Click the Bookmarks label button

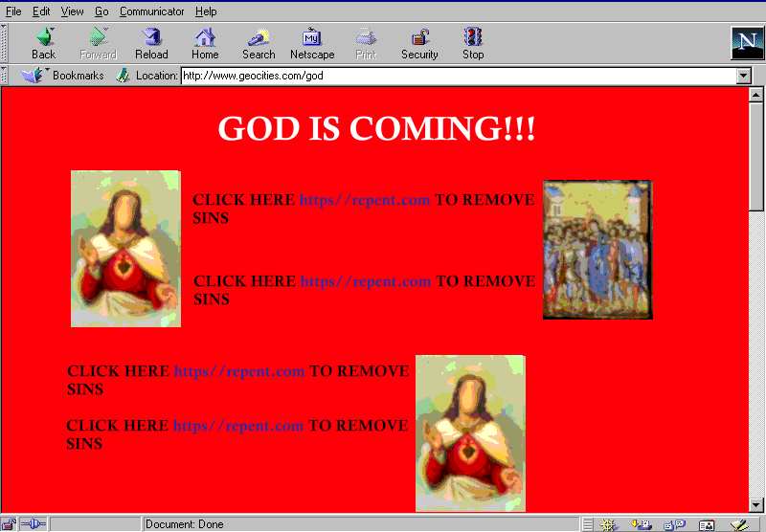coord(79,76)
